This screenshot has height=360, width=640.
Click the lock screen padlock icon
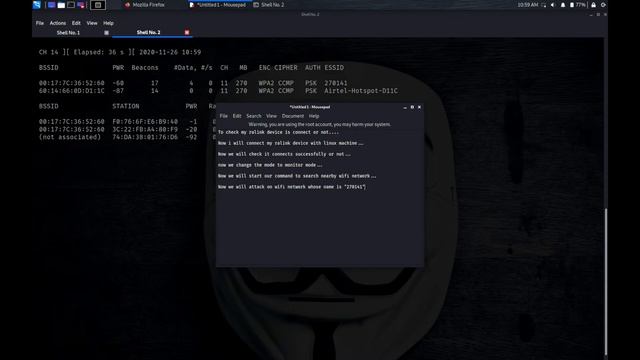pyautogui.click(x=593, y=5)
